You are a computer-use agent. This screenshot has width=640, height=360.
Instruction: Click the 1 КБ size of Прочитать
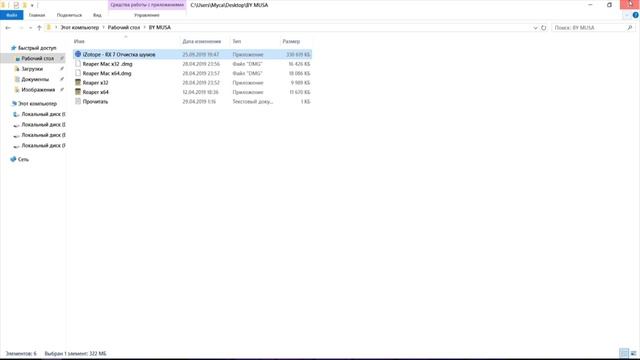click(x=305, y=101)
